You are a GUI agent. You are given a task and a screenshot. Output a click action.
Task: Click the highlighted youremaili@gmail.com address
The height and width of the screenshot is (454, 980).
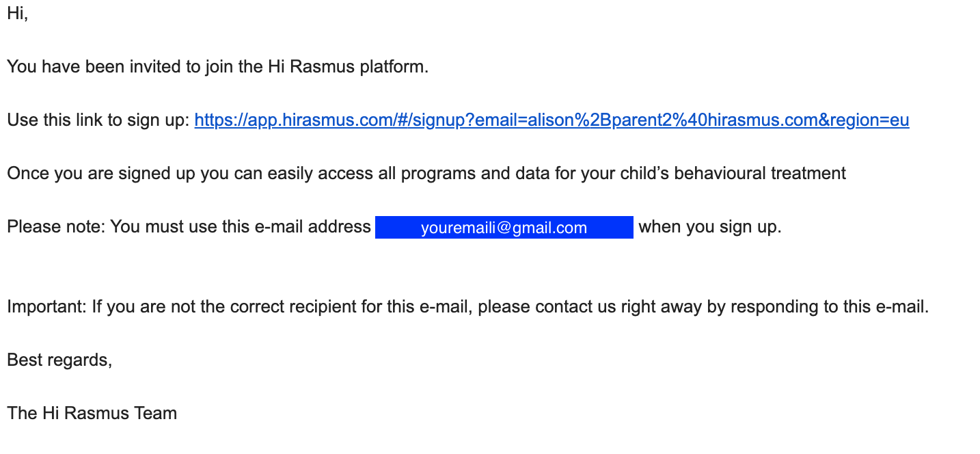coord(504,228)
